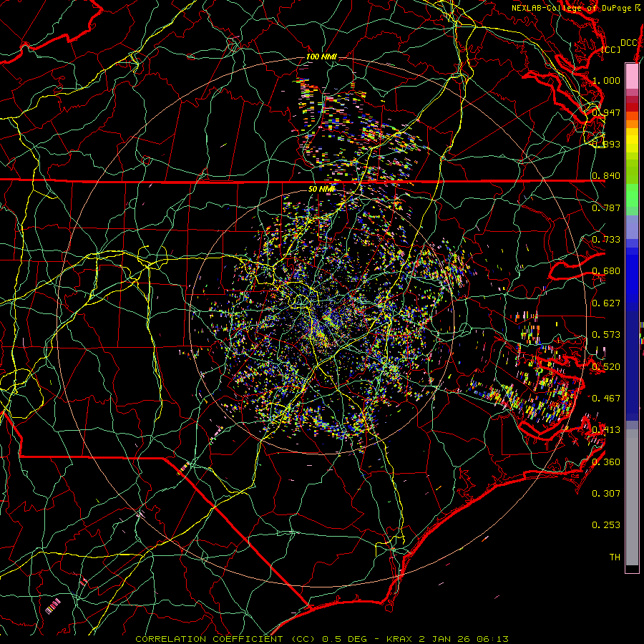Pick the bright green color bar segment
644x644 pixels.
pos(632,196)
